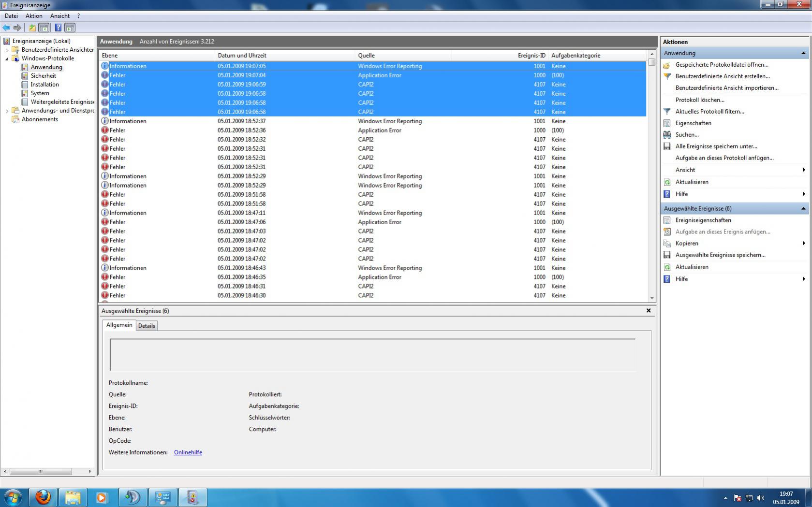Screen dimensions: 812x507
Task: Expand 'Anwendungs- und Dienstprotokolle' tree node
Action: point(7,111)
